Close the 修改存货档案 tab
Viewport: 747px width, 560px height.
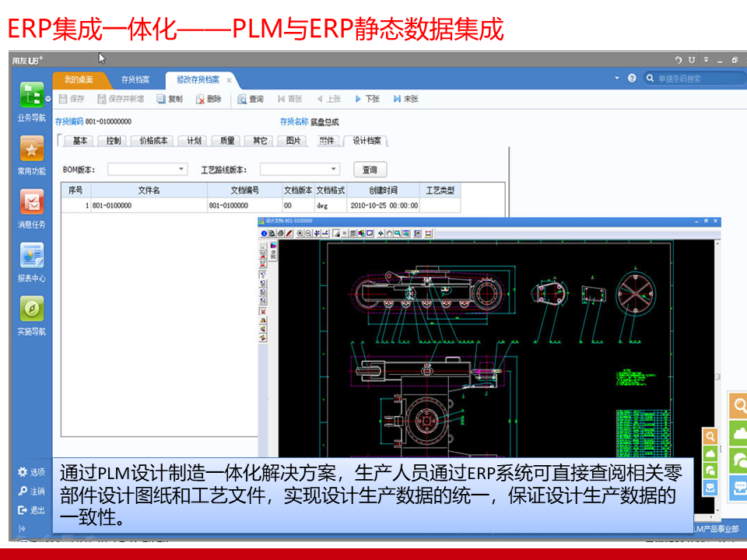229,80
